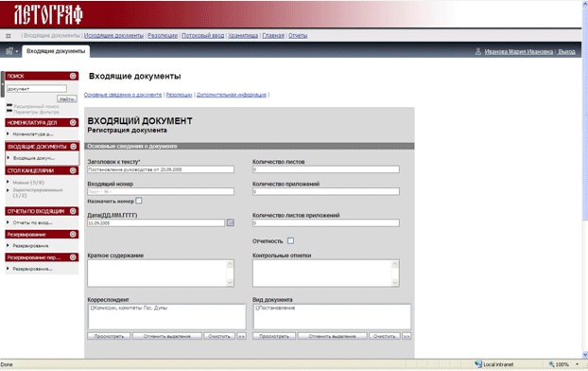
Task: Open the Резервирование tree item
Action: 30,246
